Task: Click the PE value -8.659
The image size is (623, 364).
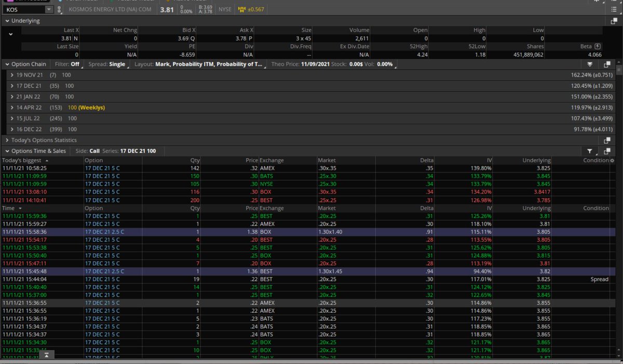Action: pyautogui.click(x=186, y=54)
